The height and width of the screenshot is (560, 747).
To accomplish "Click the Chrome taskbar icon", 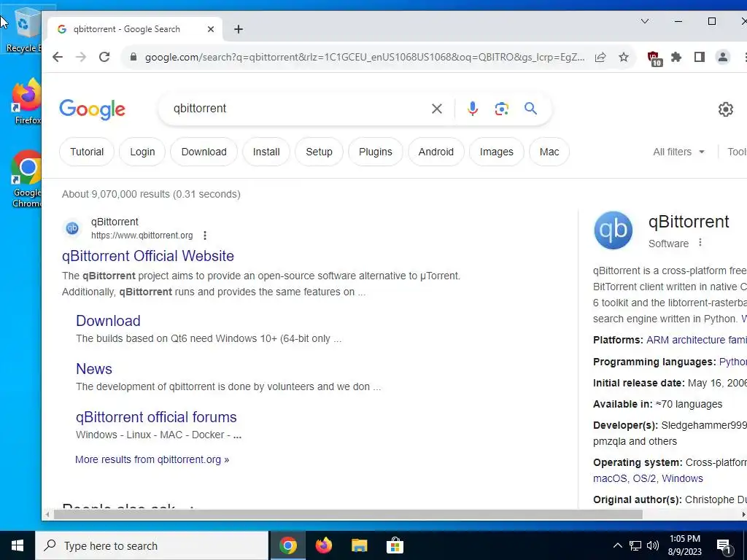I will pos(287,545).
